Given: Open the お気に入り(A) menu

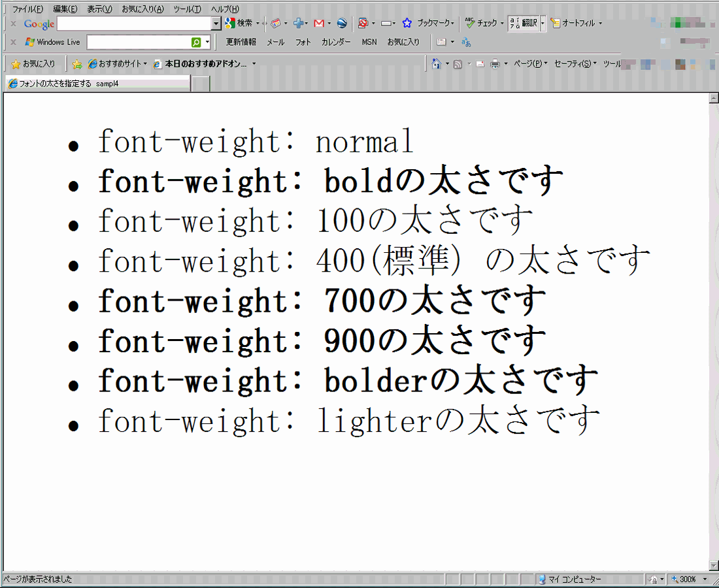Looking at the screenshot, I should click(x=142, y=8).
